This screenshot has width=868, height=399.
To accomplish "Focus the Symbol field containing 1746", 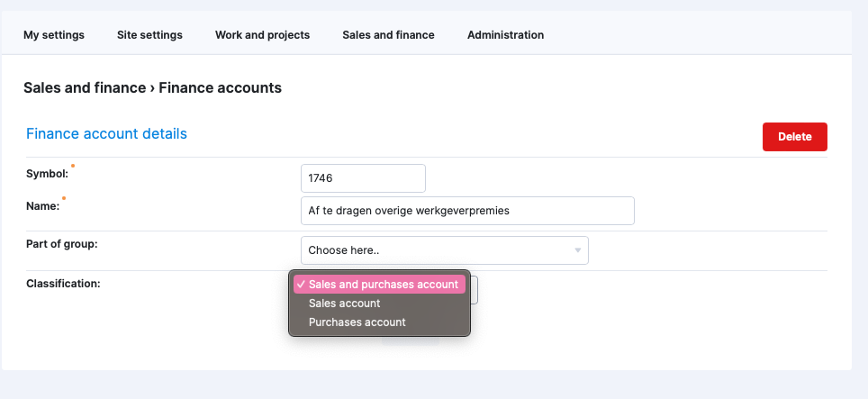I will (x=363, y=178).
